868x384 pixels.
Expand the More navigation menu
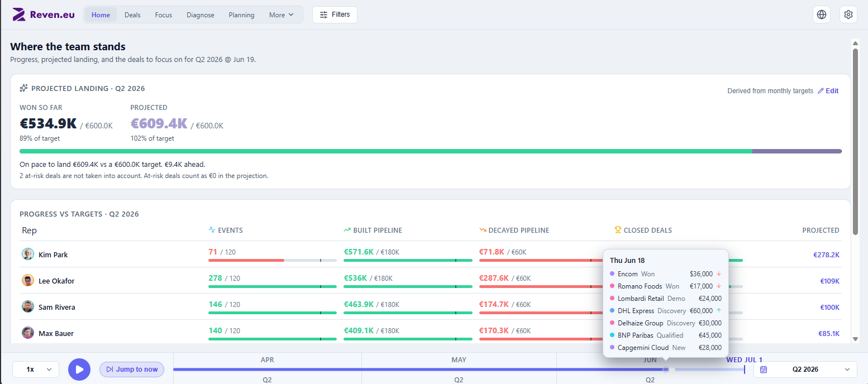[x=281, y=15]
